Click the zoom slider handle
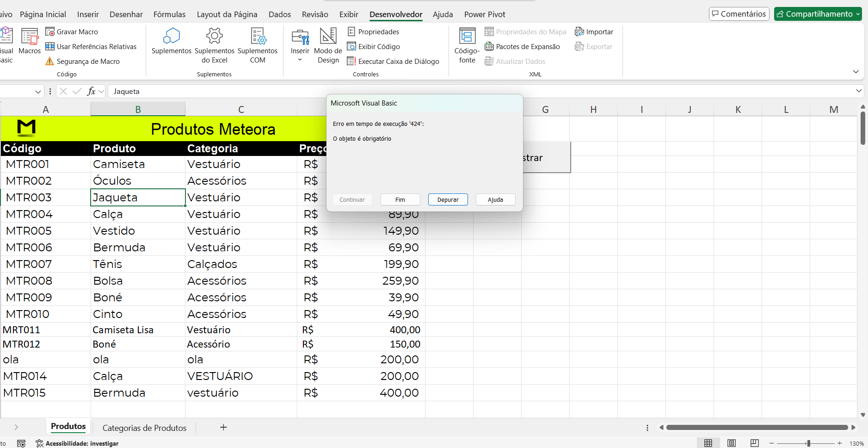This screenshot has width=868, height=448. coord(808,443)
